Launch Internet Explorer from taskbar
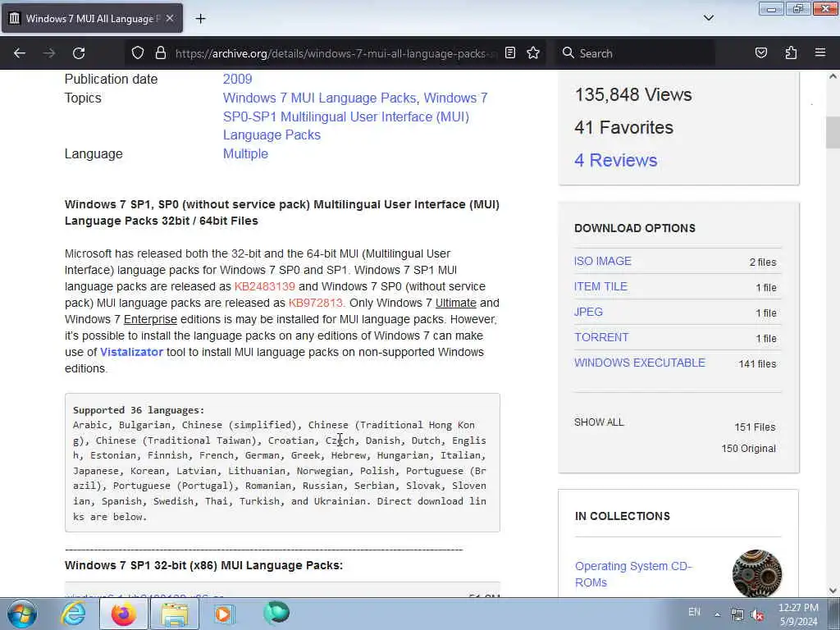The image size is (840, 630). tap(73, 614)
